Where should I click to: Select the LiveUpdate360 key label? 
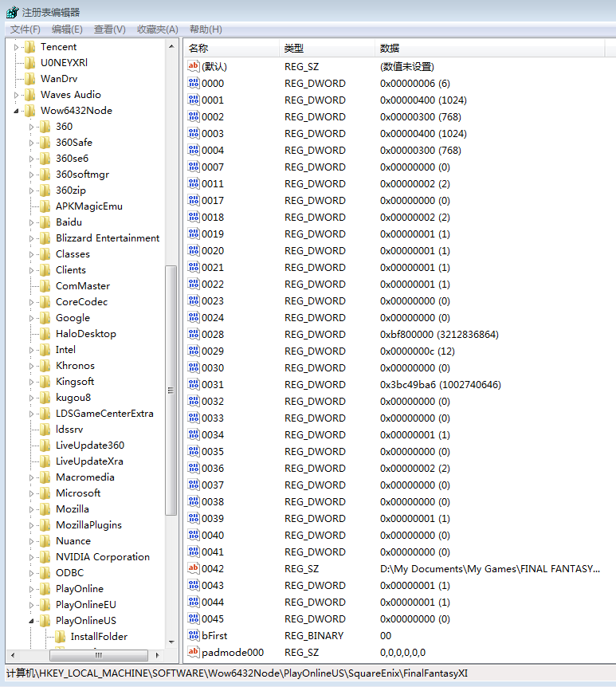90,446
